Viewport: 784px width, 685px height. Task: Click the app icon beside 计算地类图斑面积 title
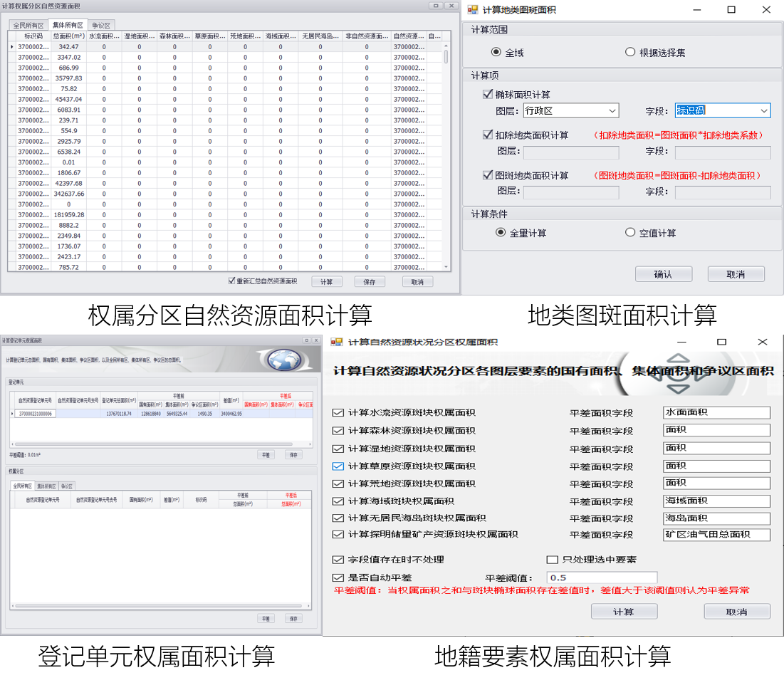click(x=473, y=10)
